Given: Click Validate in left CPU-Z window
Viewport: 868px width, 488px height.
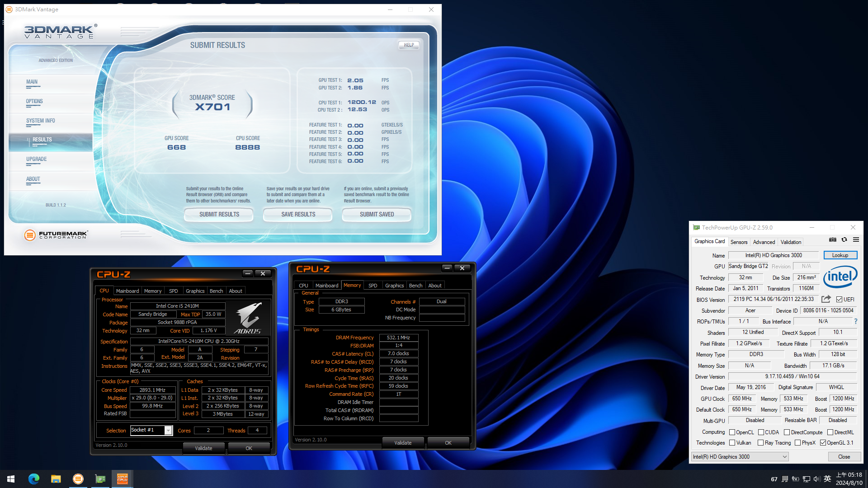Looking at the screenshot, I should 203,448.
